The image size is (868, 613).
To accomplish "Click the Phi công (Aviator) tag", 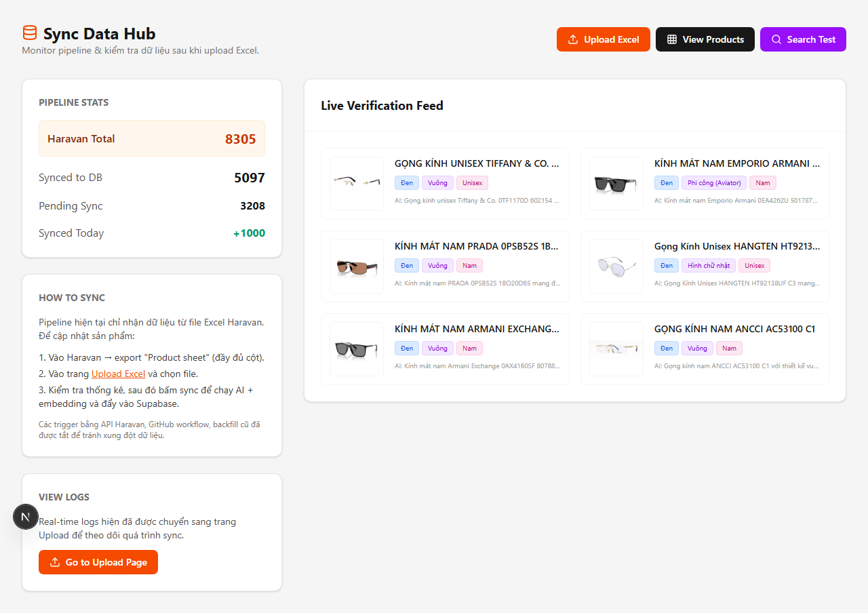I will click(714, 183).
